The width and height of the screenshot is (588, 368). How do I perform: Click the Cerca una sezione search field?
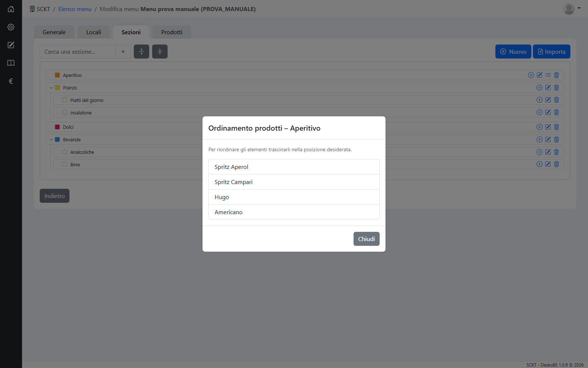pos(78,52)
